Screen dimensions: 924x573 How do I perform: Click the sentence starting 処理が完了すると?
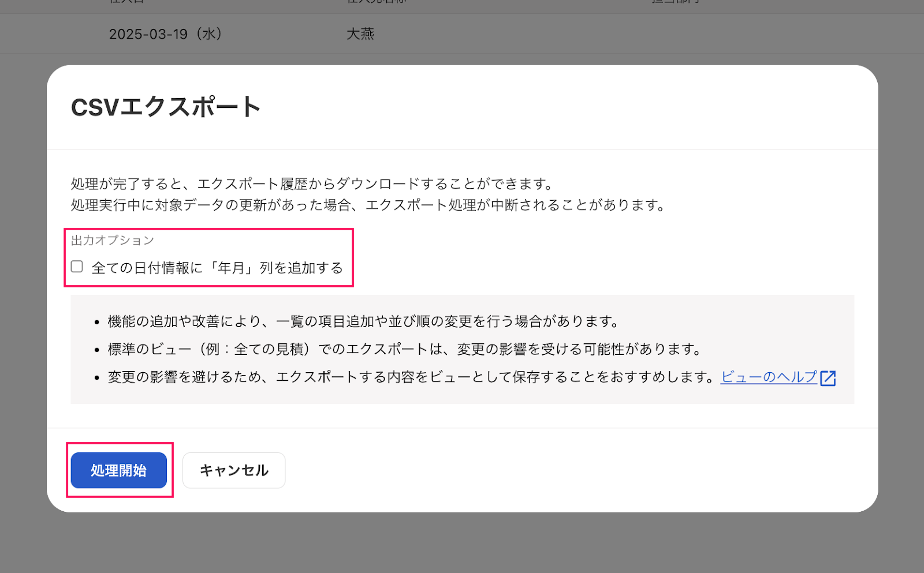312,184
